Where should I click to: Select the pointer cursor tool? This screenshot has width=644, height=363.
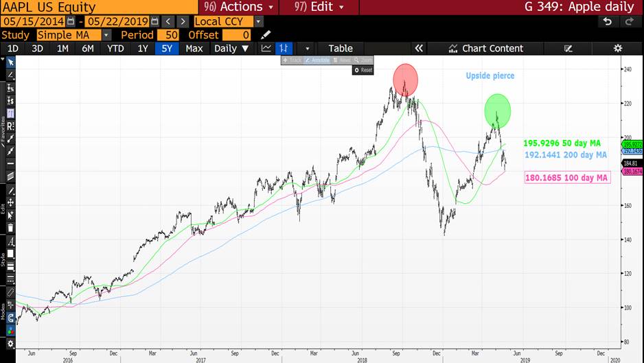coord(11,62)
